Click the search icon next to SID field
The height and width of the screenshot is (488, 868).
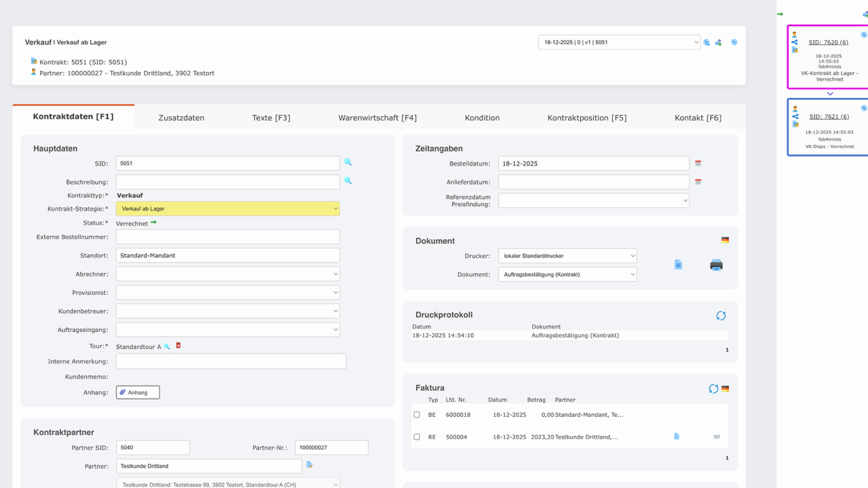tap(347, 163)
